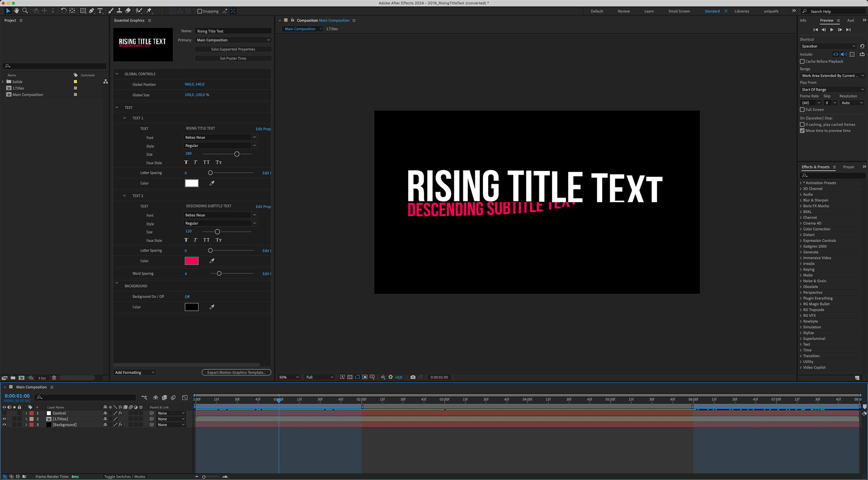Check Cache Before Playback
The width and height of the screenshot is (868, 480).
802,62
